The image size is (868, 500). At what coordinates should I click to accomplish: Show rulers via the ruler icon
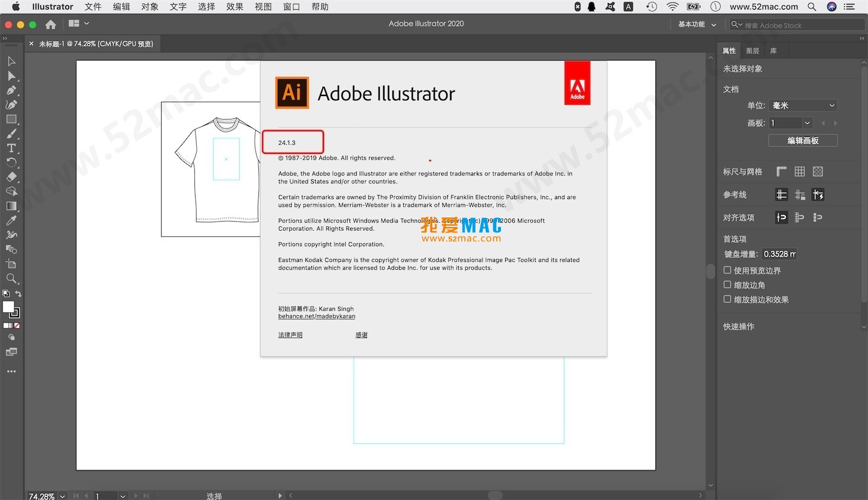pos(781,171)
